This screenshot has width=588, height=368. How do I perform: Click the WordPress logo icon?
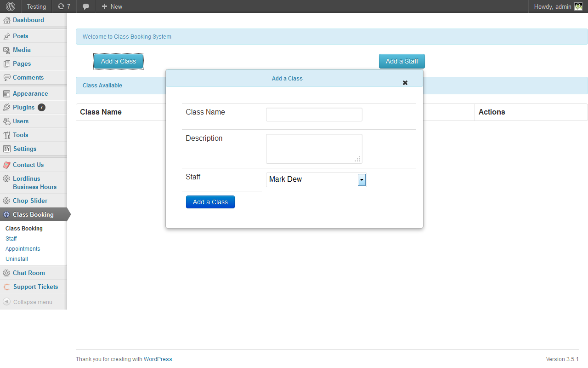click(x=11, y=6)
